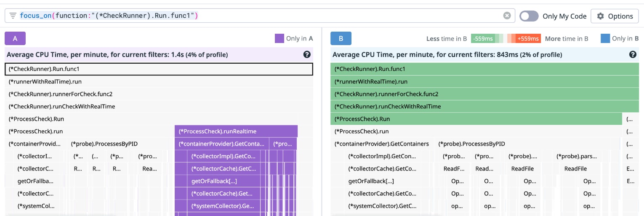Toggle the Only My Code switch
Viewport: 644px width, 216px height.
[x=529, y=16]
